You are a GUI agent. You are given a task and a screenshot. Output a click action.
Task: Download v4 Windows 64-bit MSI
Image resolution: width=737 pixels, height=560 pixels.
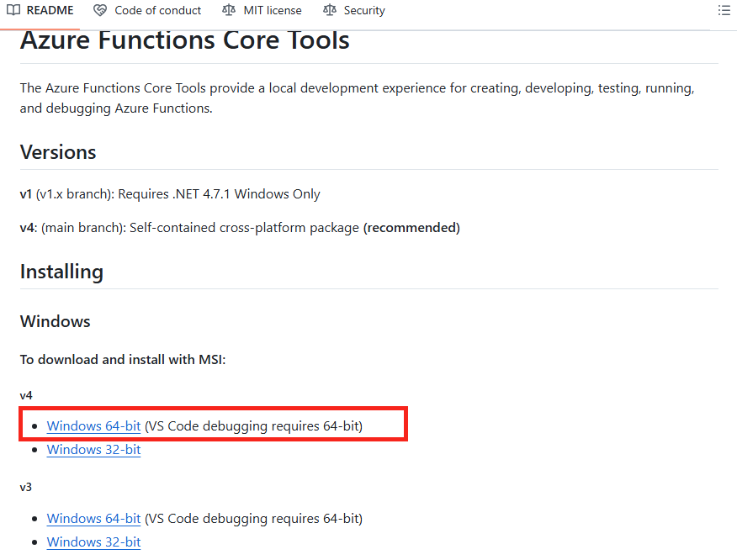pos(93,425)
